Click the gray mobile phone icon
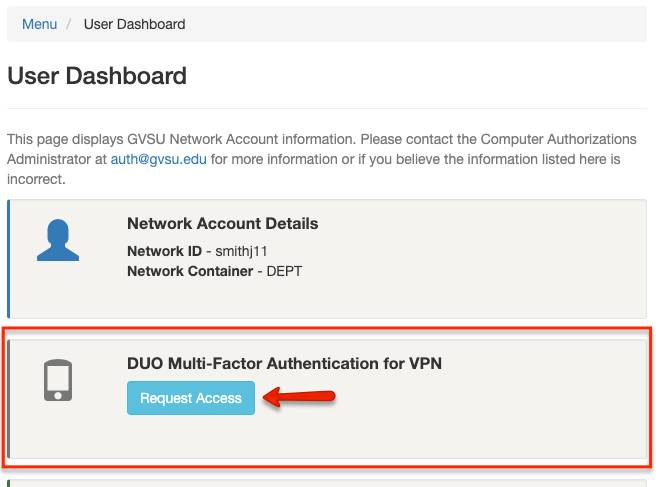 tap(59, 381)
